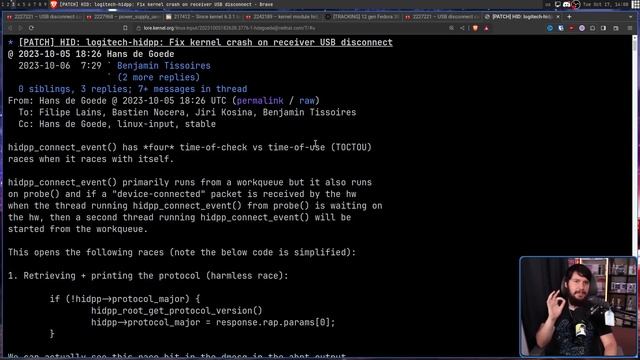Click the share icon in the address bar

(462, 28)
